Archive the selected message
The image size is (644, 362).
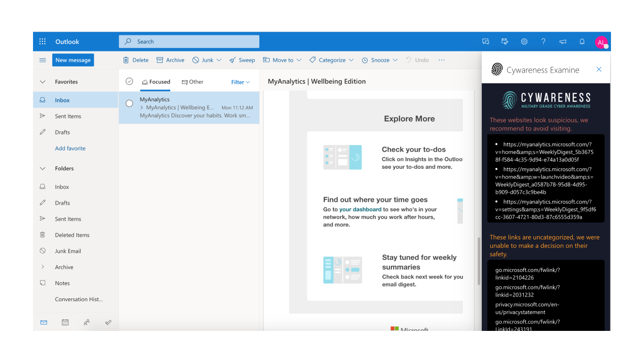pyautogui.click(x=170, y=60)
